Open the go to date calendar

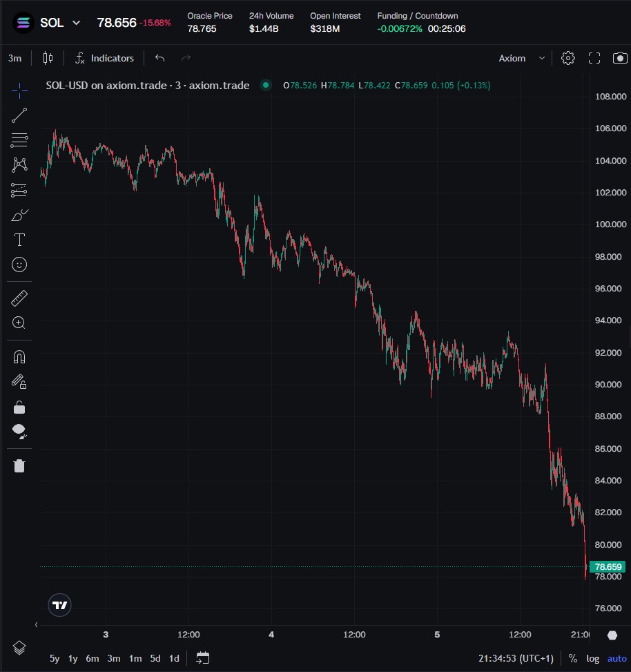tap(202, 658)
